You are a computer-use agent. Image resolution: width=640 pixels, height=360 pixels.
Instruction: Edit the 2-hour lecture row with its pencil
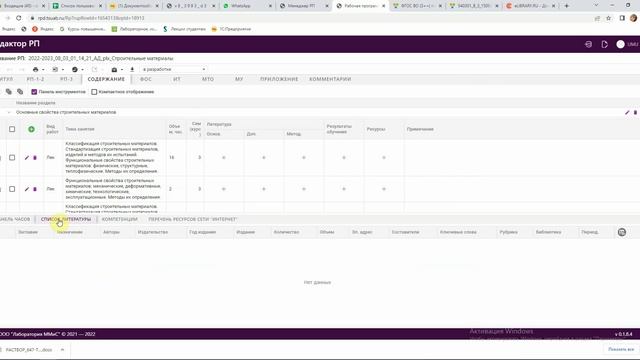[27, 189]
